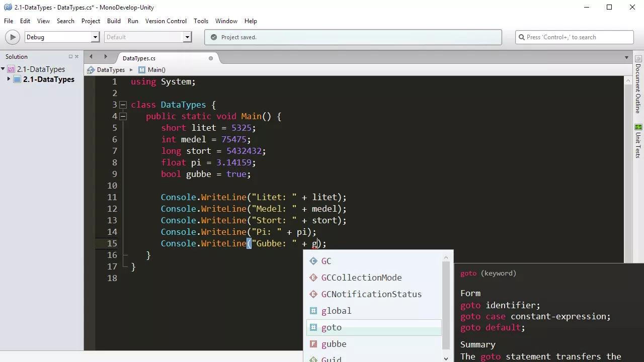Screen dimensions: 644x362
Task: Open the Version Control menu
Action: coord(166,21)
